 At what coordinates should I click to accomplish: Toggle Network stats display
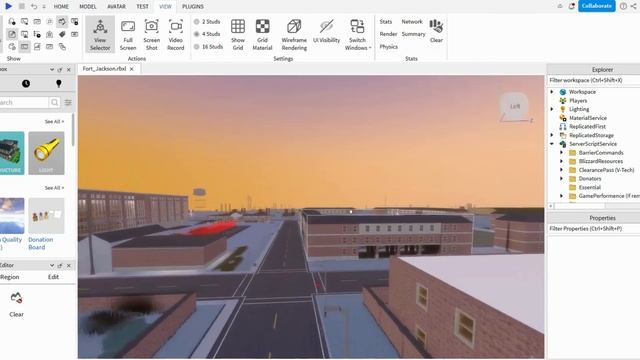(x=412, y=22)
